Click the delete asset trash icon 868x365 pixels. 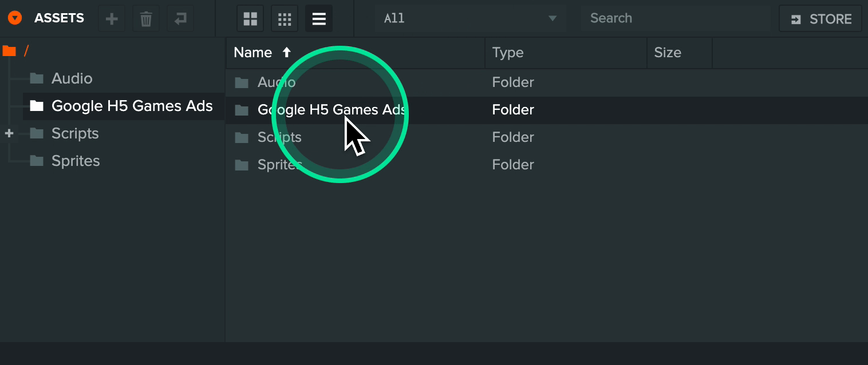[x=146, y=19]
